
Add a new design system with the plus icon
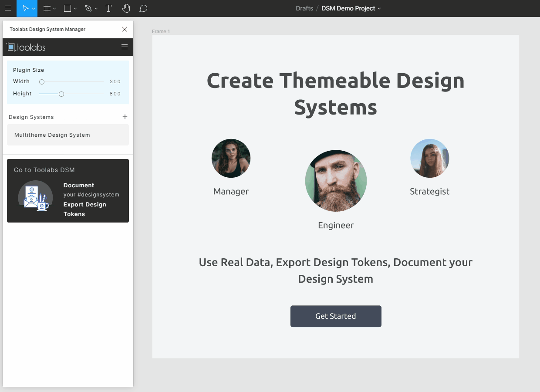[125, 117]
